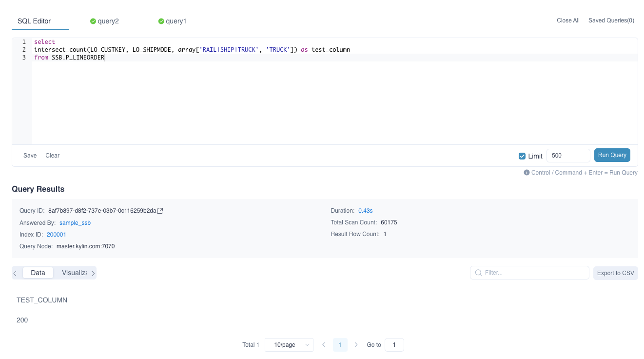644x359 pixels.
Task: Click the Index ID 200001 link
Action: click(x=57, y=235)
